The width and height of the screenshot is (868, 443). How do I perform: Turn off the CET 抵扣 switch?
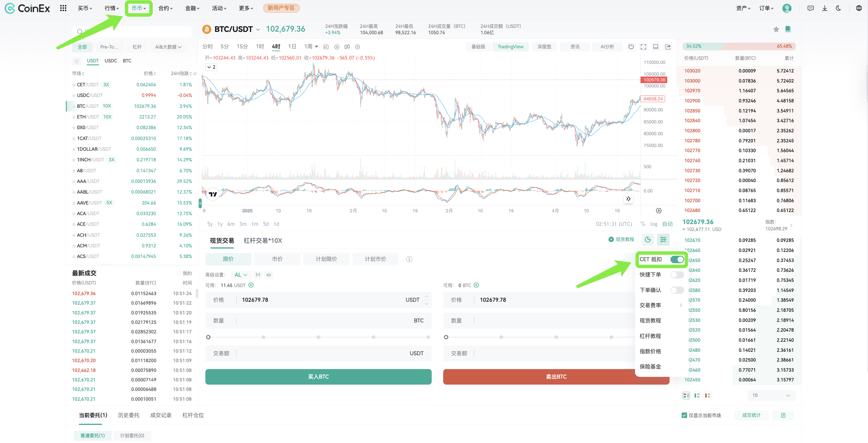pyautogui.click(x=677, y=259)
